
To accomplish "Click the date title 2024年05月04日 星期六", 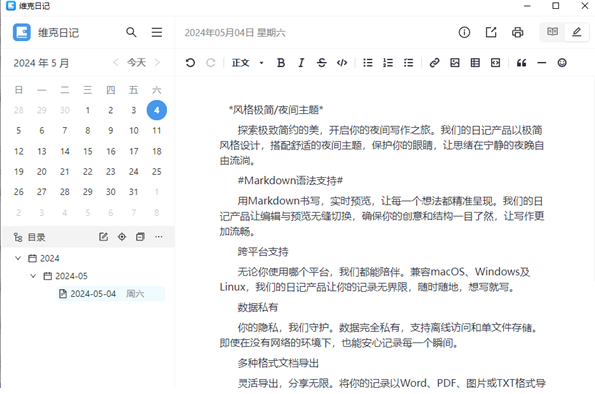I will (x=235, y=33).
